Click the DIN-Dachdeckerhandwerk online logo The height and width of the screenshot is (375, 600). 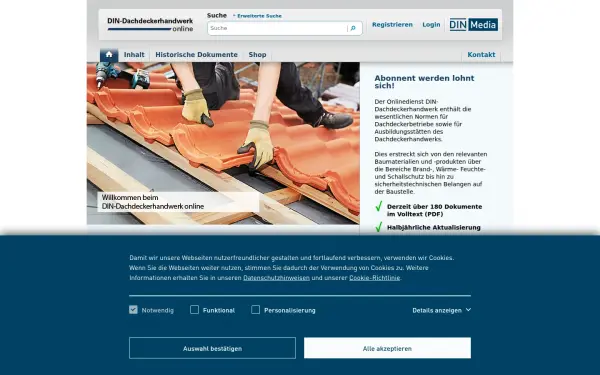(150, 24)
